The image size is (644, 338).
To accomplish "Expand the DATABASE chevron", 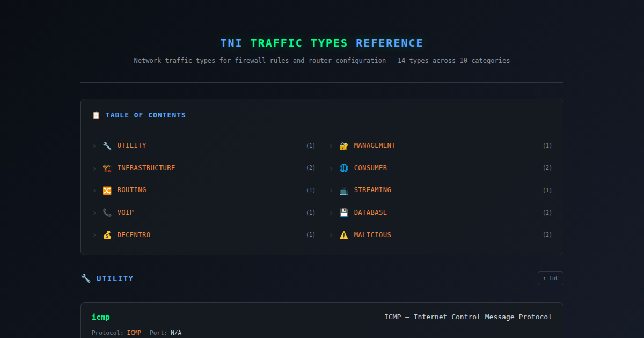I will pos(331,212).
